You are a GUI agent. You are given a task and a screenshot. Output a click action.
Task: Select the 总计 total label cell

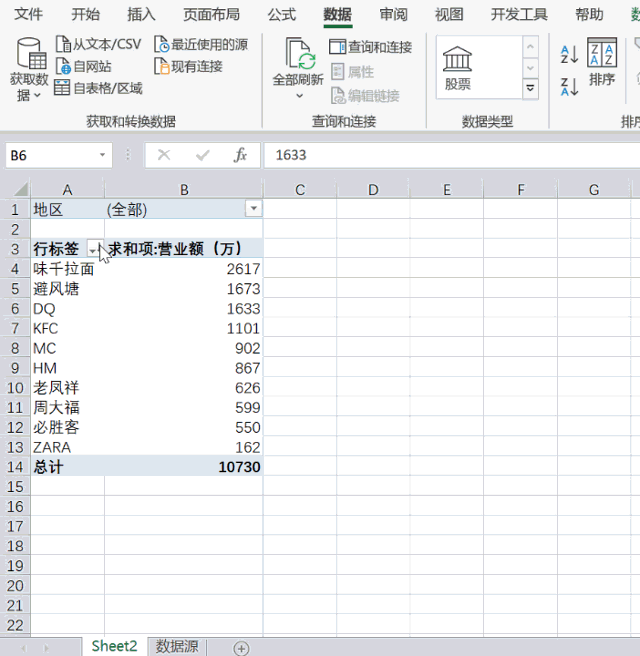point(67,466)
